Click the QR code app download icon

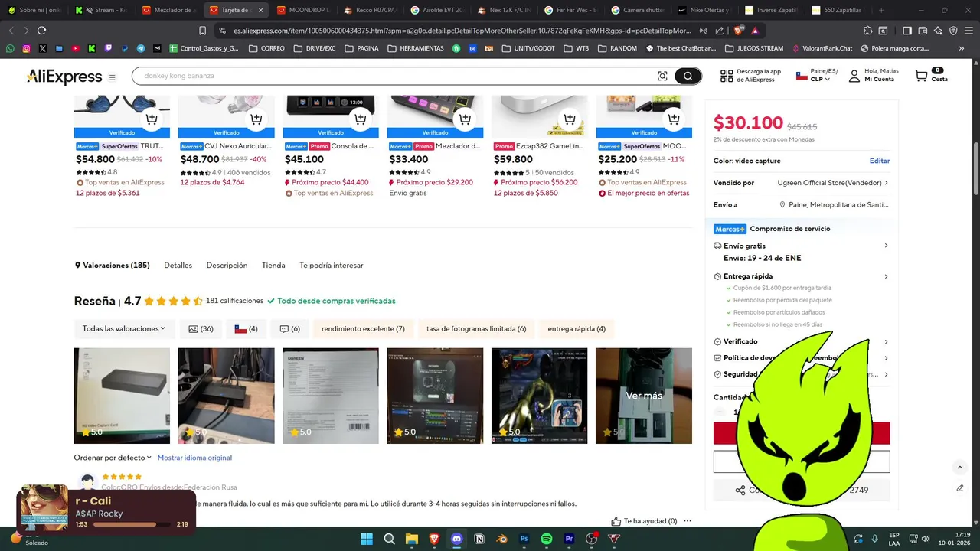tap(727, 76)
